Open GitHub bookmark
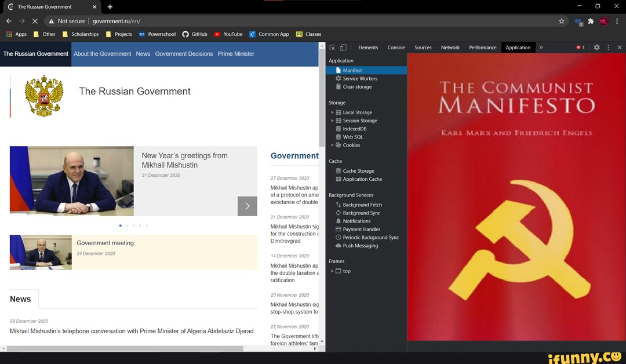This screenshot has width=626, height=364. 195,34
